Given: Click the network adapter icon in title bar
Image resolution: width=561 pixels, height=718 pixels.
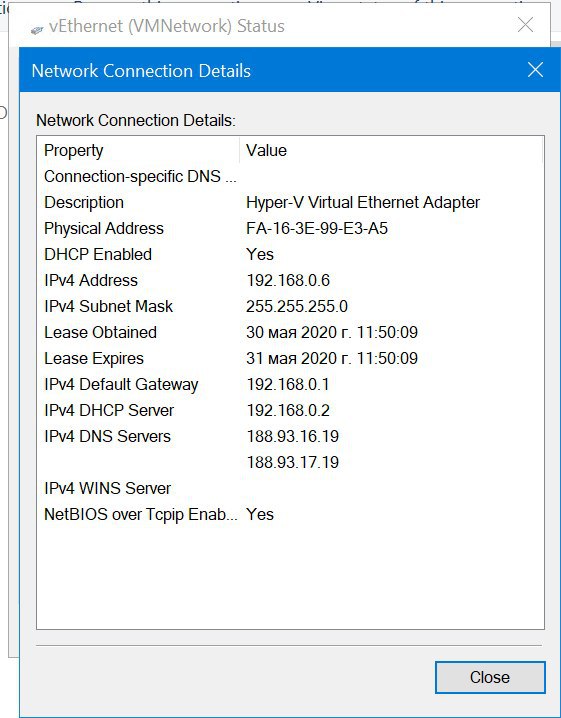Looking at the screenshot, I should pos(37,30).
